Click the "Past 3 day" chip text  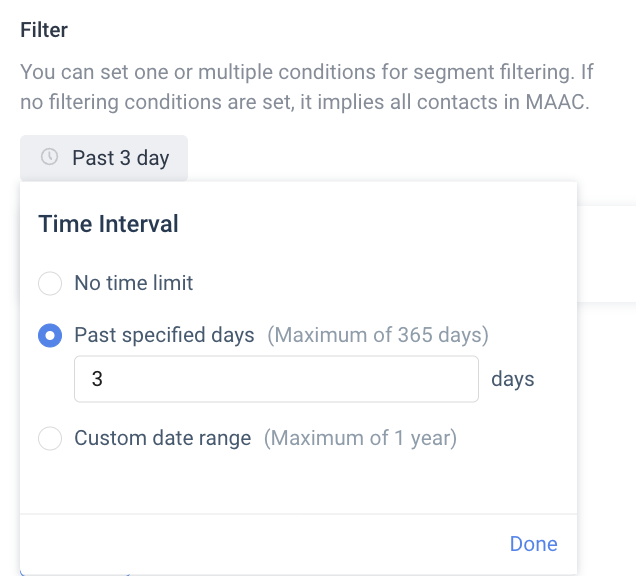[121, 158]
